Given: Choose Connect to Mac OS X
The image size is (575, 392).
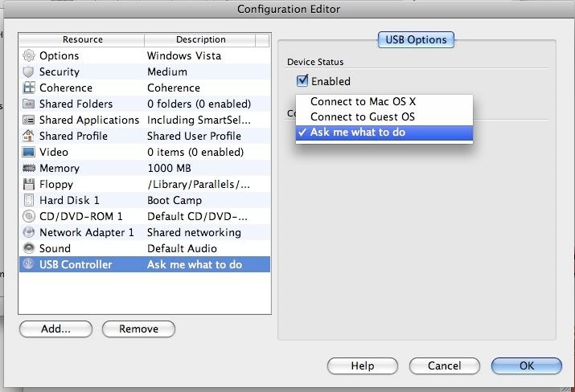Looking at the screenshot, I should pyautogui.click(x=363, y=102).
